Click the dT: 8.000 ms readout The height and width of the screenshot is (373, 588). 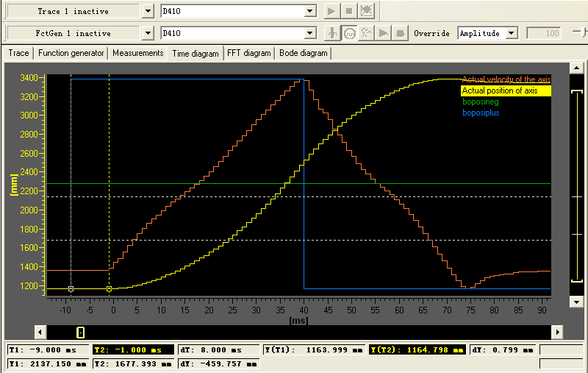click(x=218, y=349)
